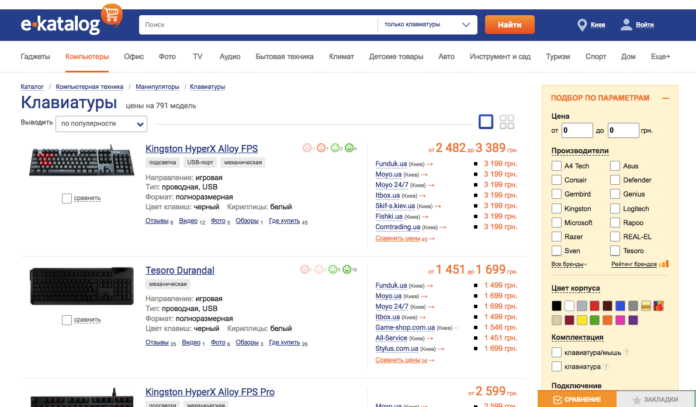Check the Logitech manufacturer checkbox
Image resolution: width=696 pixels, height=407 pixels.
point(615,209)
